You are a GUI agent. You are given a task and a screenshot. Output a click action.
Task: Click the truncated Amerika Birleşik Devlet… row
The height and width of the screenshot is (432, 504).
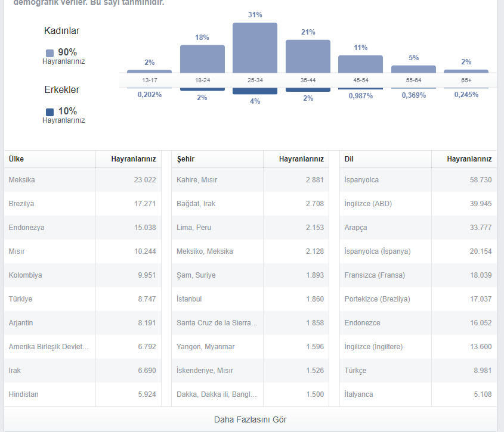(x=82, y=347)
